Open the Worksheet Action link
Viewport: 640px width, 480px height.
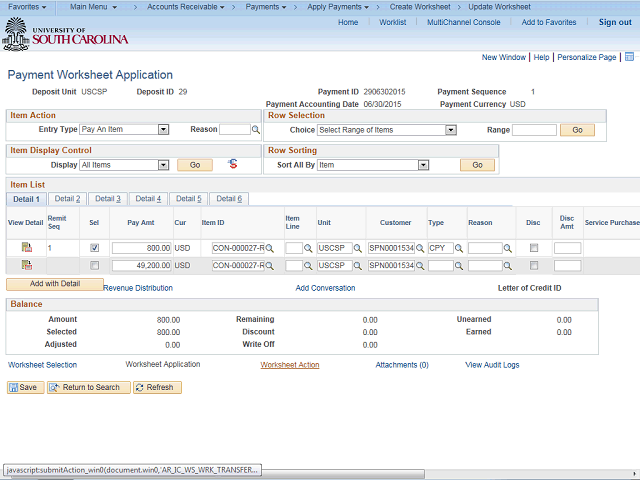[x=289, y=365]
